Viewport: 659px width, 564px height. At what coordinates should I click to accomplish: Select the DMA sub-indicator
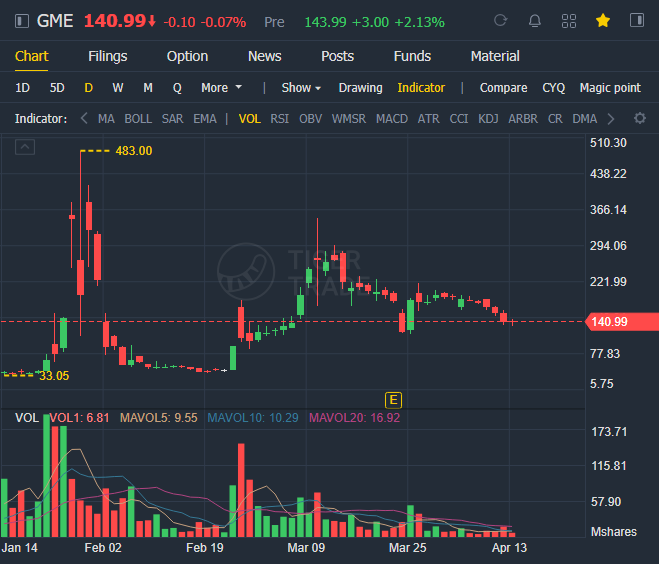click(x=585, y=119)
